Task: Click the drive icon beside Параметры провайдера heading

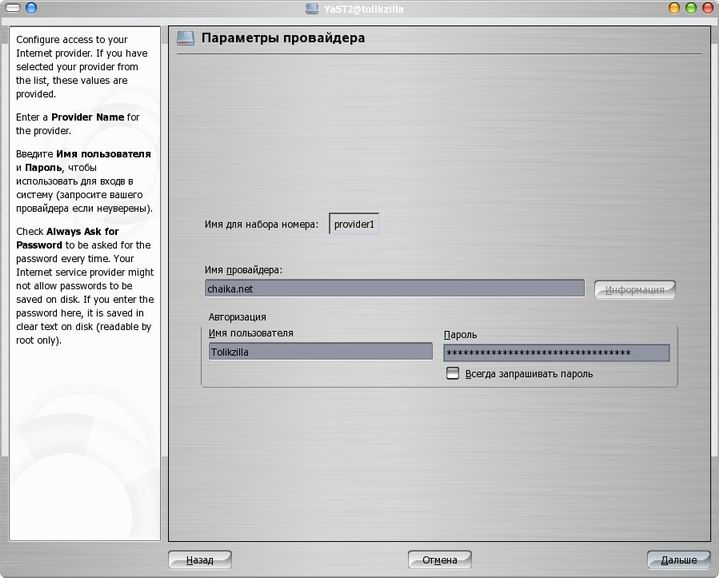Action: click(185, 39)
